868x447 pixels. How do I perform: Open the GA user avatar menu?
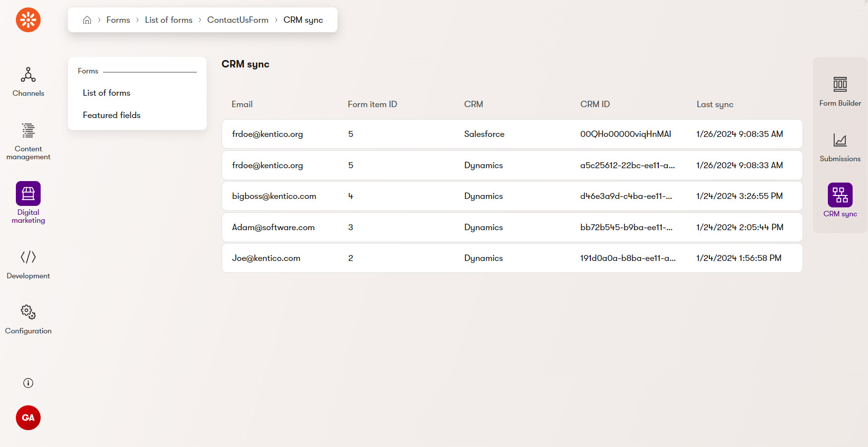tap(28, 418)
